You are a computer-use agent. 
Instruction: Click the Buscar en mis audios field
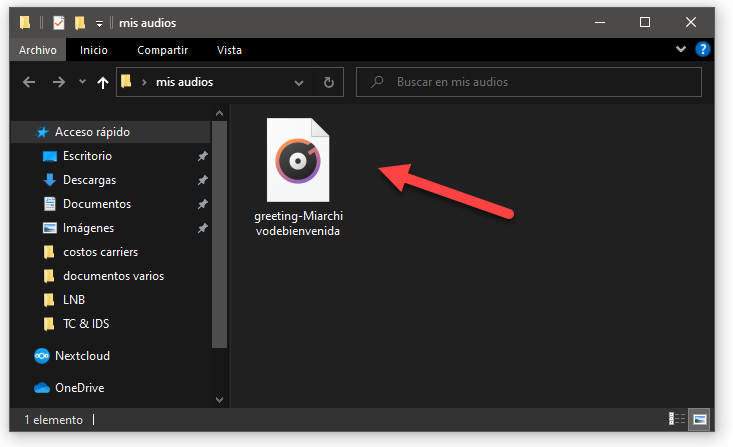[529, 82]
